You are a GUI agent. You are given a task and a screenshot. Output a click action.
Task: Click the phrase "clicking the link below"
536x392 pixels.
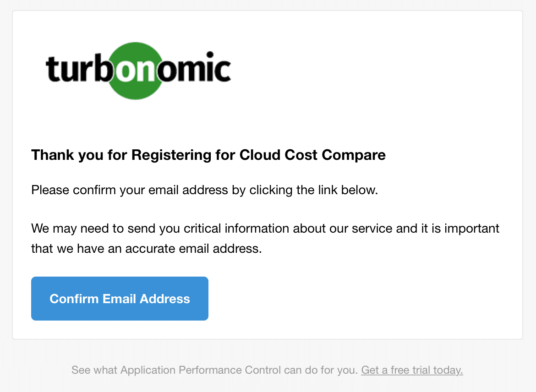pos(313,190)
